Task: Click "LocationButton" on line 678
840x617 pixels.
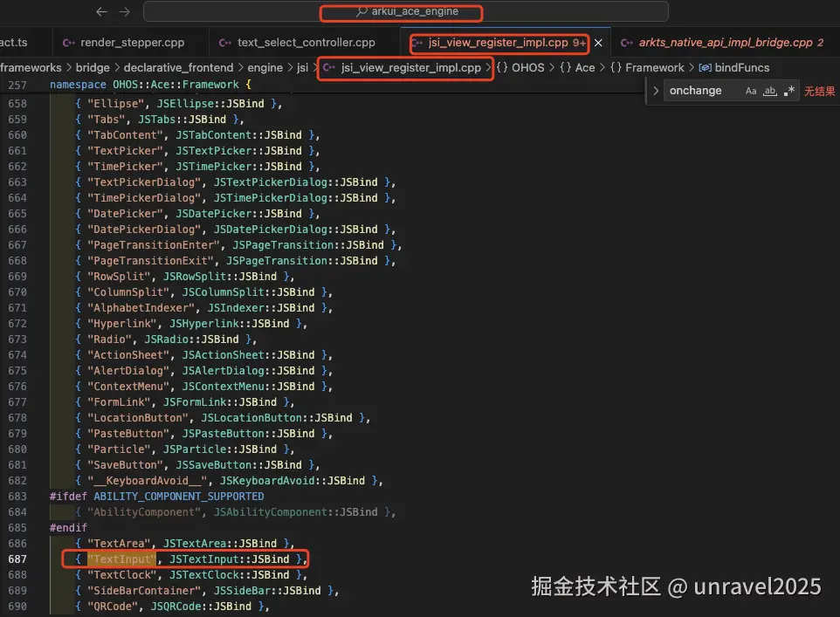Action: pyautogui.click(x=138, y=418)
